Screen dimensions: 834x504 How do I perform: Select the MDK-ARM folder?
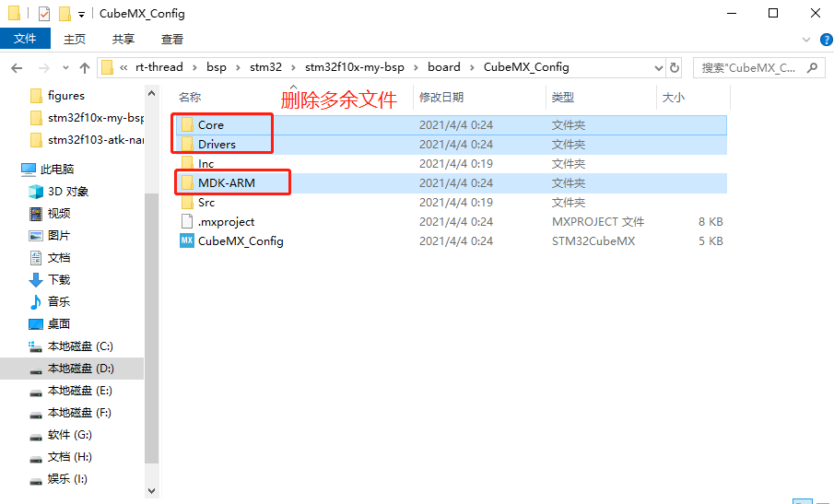click(451, 182)
